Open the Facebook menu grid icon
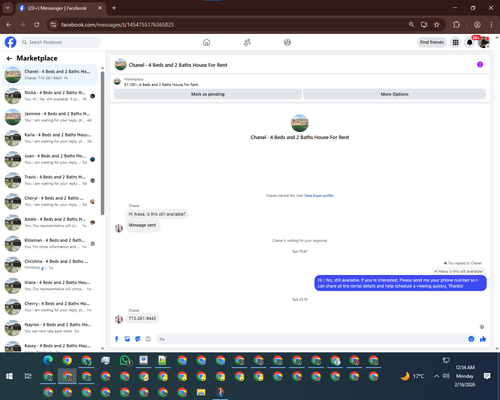 pyautogui.click(x=455, y=42)
